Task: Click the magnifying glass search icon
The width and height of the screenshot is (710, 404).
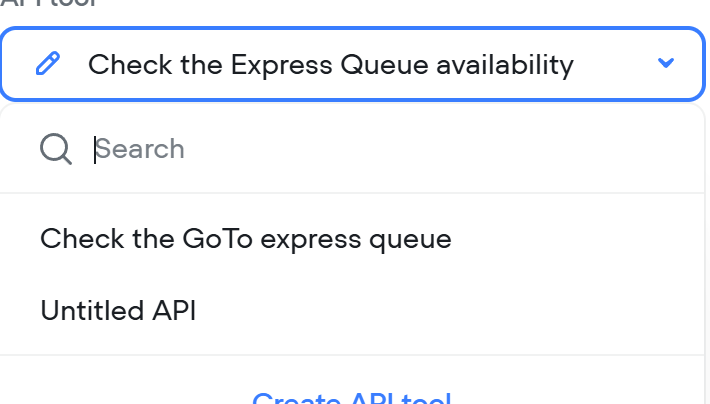Action: tap(56, 149)
